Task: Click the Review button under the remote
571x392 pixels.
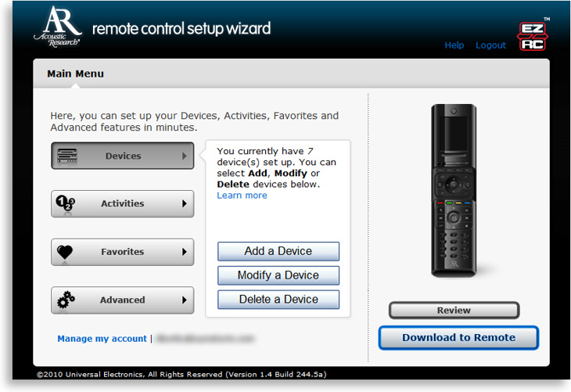Action: click(454, 311)
